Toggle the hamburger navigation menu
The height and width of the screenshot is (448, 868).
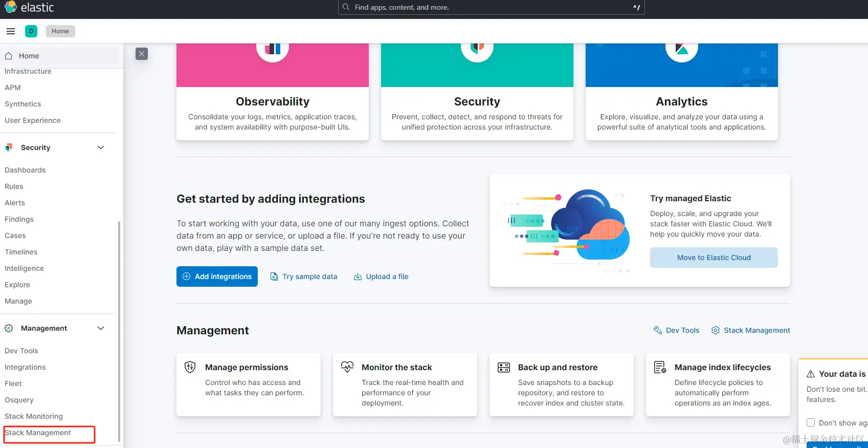pyautogui.click(x=11, y=31)
